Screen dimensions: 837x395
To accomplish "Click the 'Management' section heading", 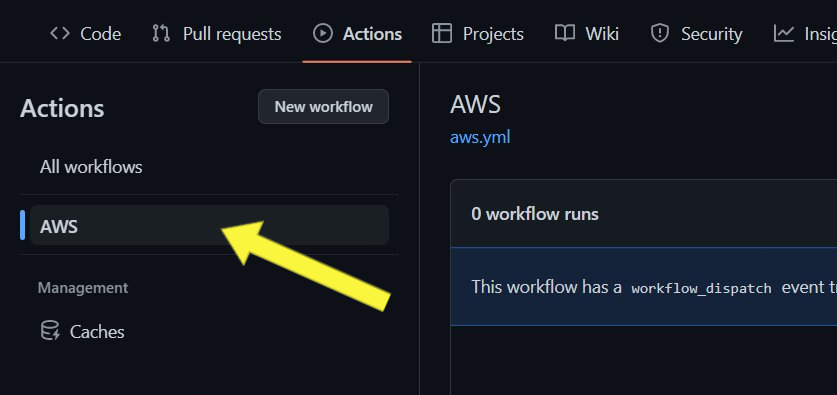I will [x=83, y=288].
